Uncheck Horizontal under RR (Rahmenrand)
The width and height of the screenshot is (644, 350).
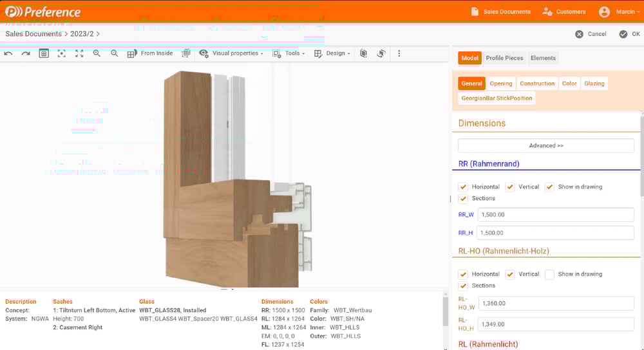(x=463, y=187)
